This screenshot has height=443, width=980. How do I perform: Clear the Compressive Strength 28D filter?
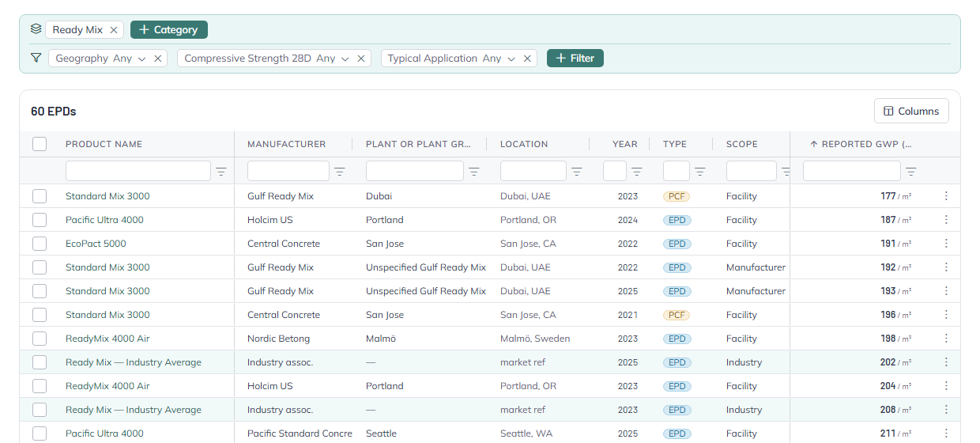pos(361,59)
